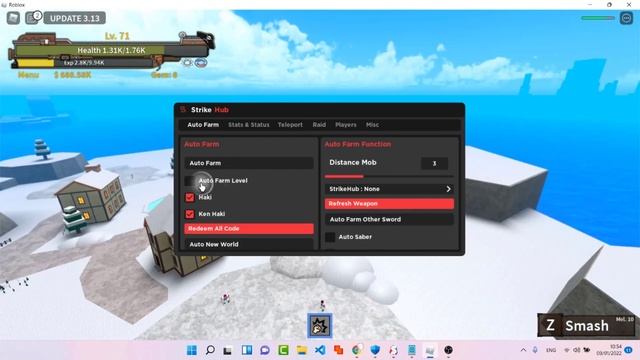Screen dimensions: 640x360
Task: Open the Roblox menu icon
Action: click(x=13, y=18)
